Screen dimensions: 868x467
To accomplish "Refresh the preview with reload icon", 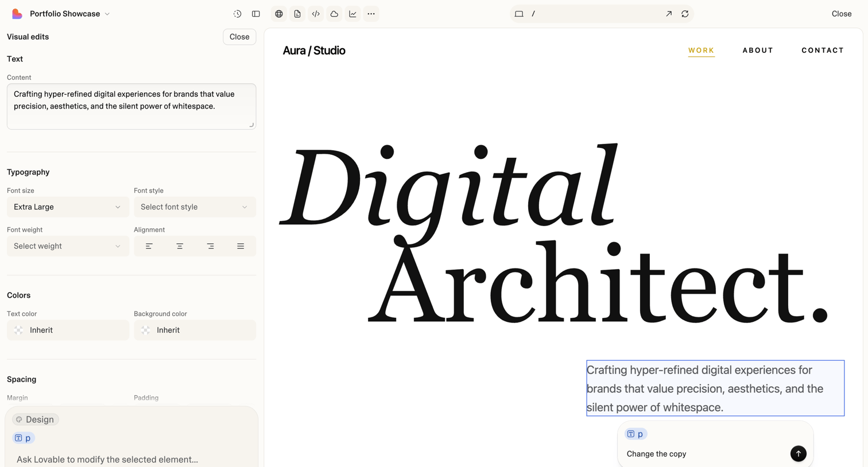I will point(685,14).
